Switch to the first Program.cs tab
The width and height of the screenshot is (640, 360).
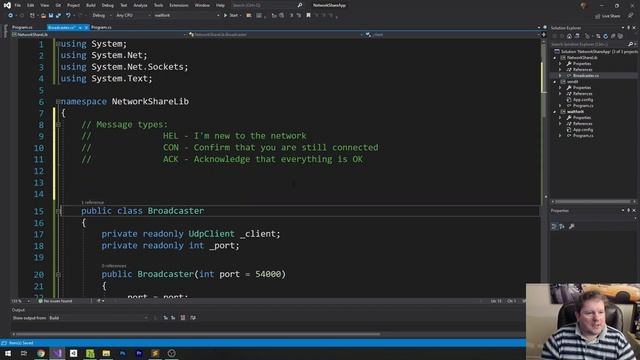click(x=22, y=27)
